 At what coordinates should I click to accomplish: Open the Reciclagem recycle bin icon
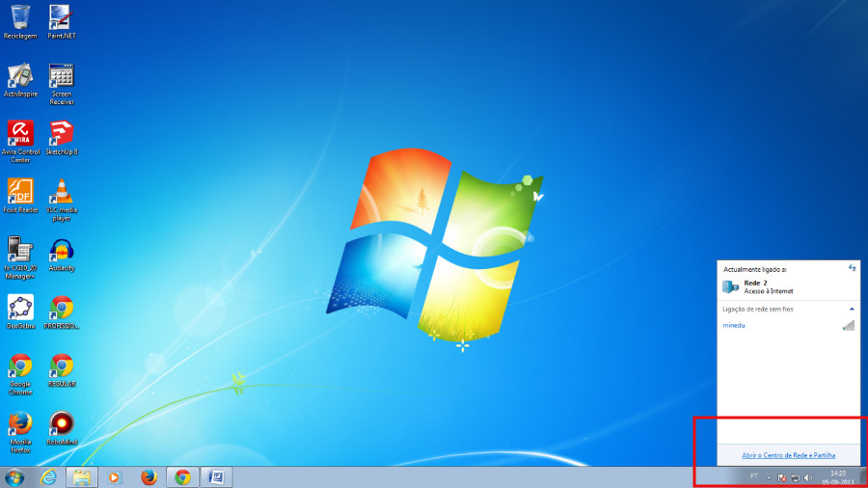19,17
